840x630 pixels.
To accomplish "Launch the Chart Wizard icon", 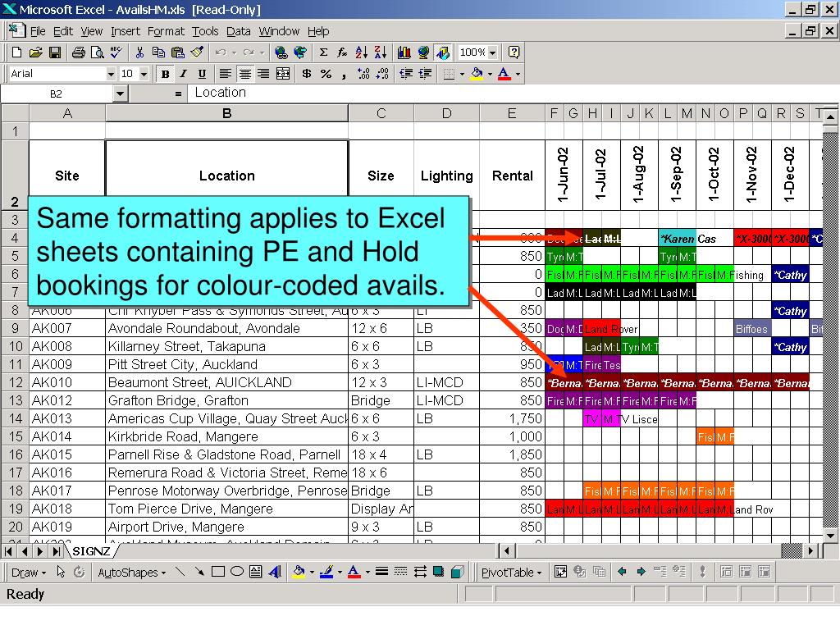I will click(404, 52).
